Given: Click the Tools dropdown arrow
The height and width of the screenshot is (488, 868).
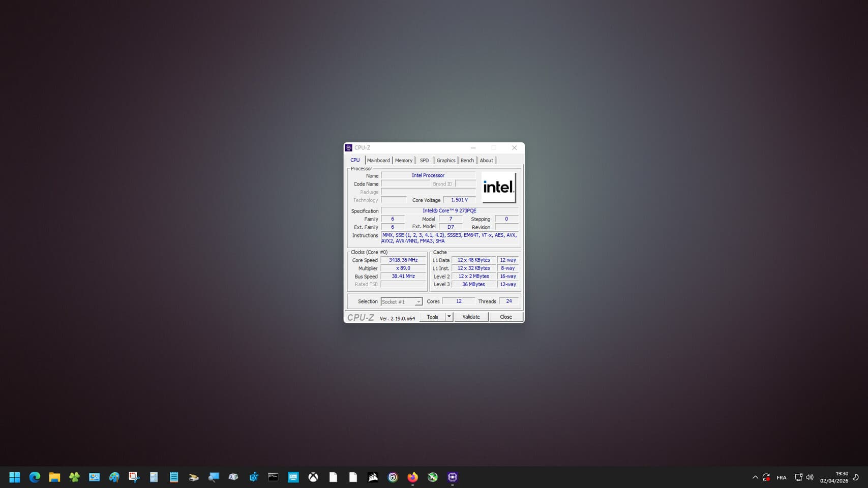Looking at the screenshot, I should (449, 317).
